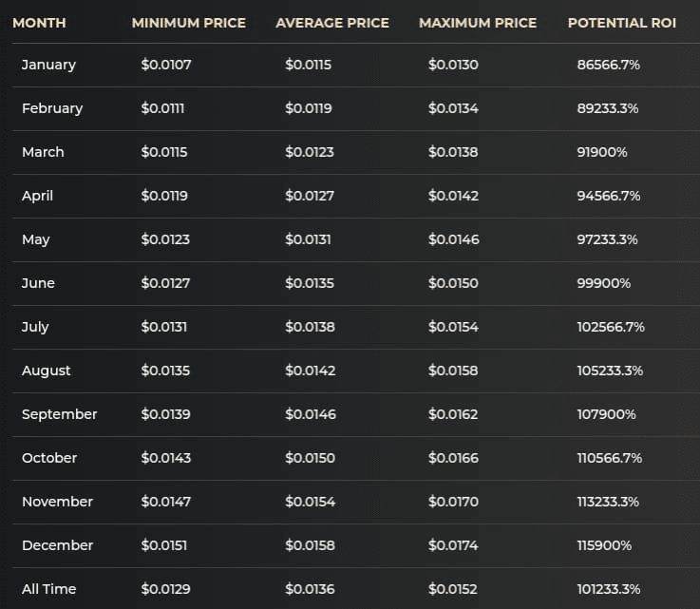Screen dimensions: 700x609
Task: Click the MINIMUM PRICE column header
Action: 188,22
